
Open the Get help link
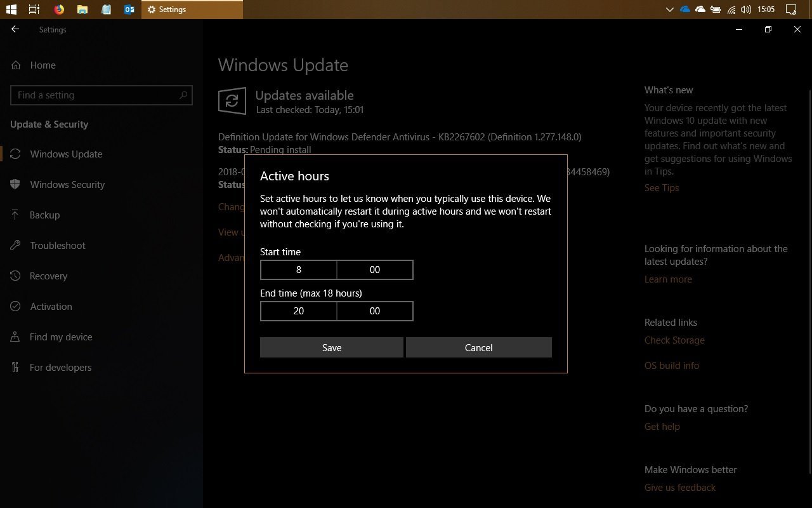coord(662,427)
